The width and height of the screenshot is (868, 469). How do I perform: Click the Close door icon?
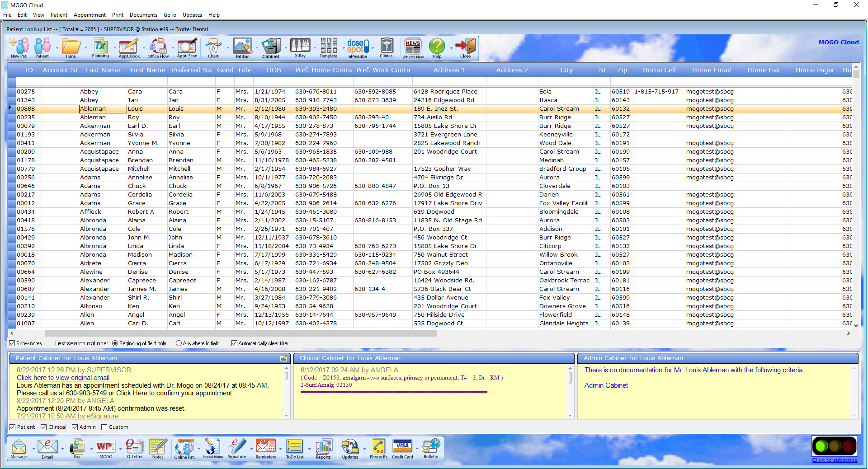click(465, 48)
